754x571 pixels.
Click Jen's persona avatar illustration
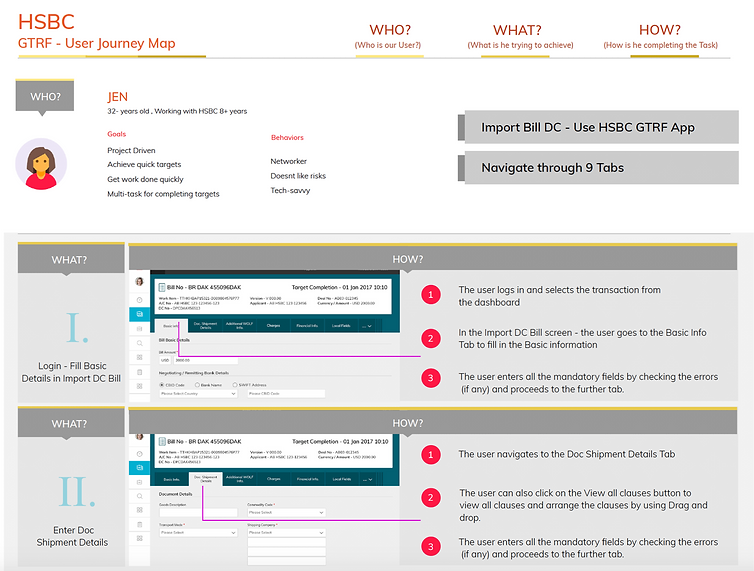41,164
